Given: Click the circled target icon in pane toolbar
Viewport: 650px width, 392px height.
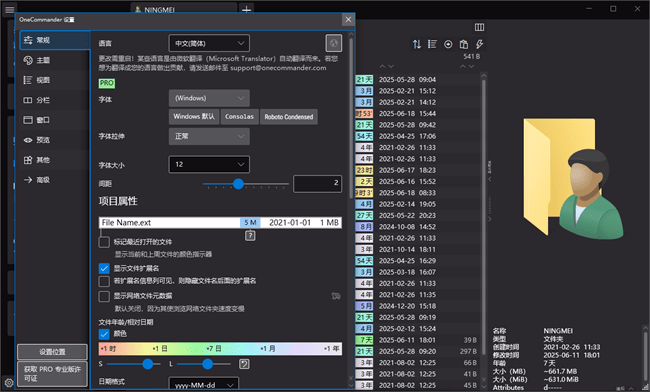Looking at the screenshot, I should click(448, 44).
